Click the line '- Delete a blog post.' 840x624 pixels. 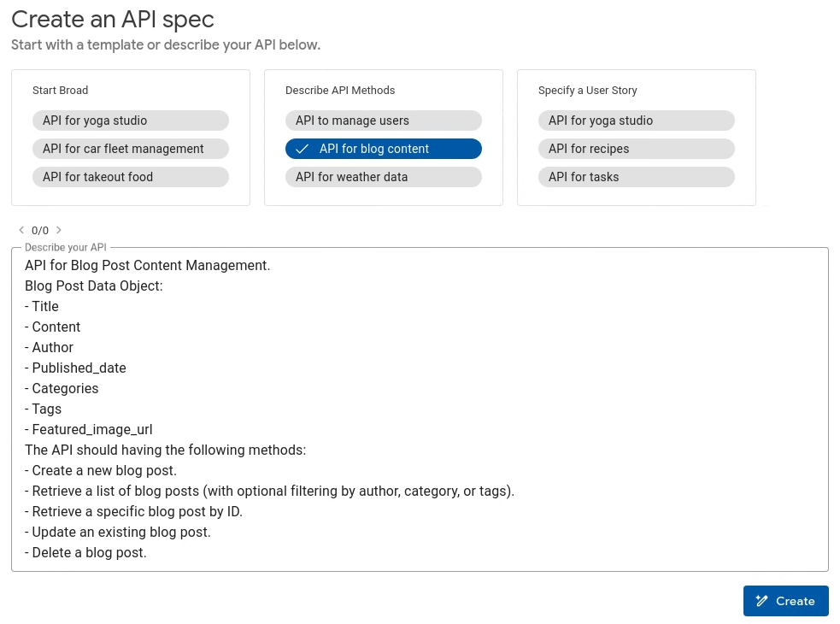85,553
